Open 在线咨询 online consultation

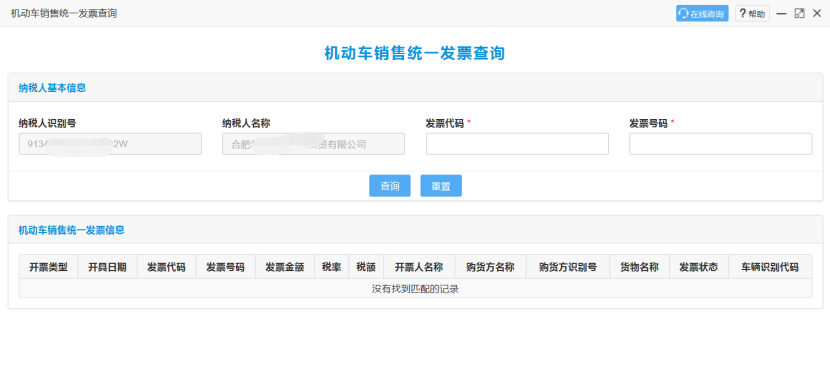702,14
